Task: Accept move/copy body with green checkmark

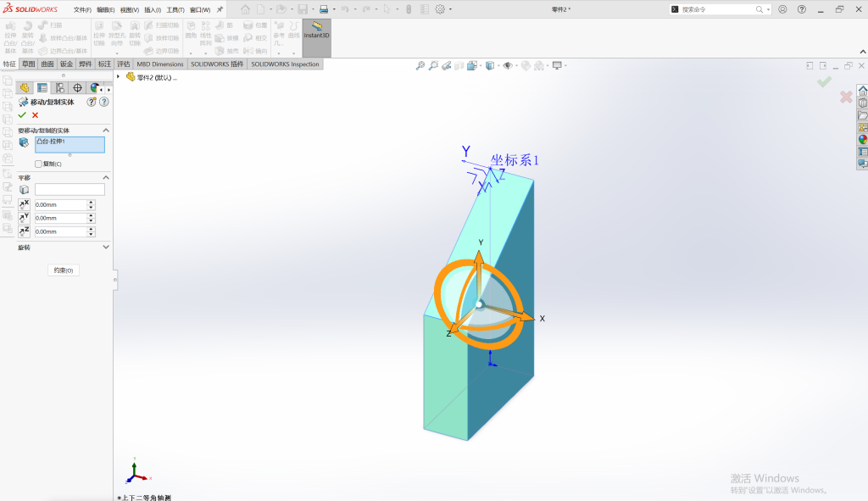Action: 22,115
